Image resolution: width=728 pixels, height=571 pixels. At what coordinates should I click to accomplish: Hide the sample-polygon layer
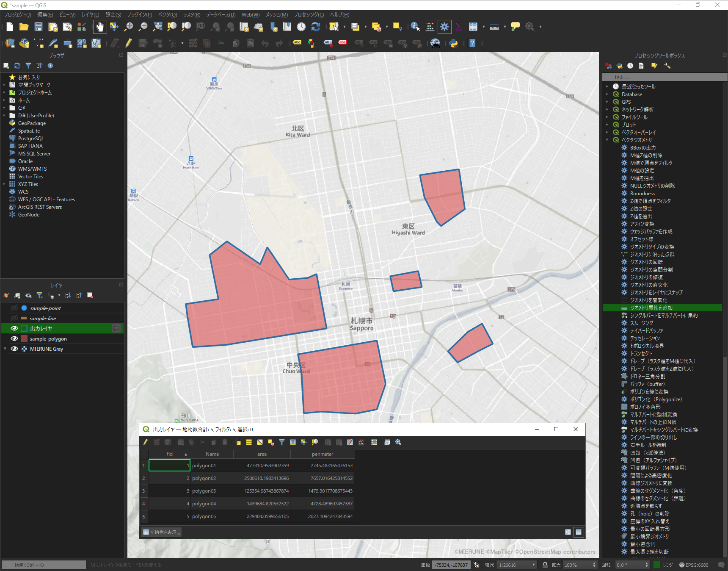pyautogui.click(x=14, y=338)
